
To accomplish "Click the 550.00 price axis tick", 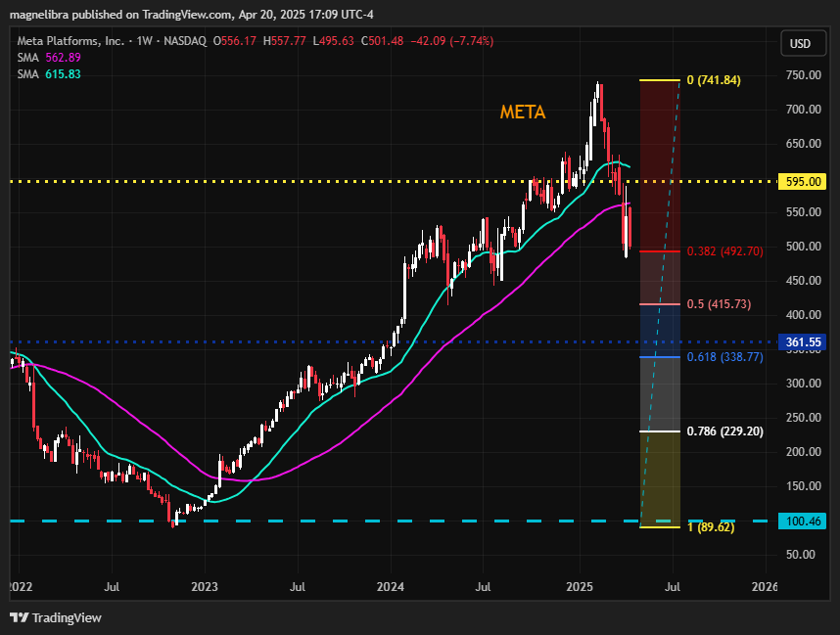I will tap(803, 212).
